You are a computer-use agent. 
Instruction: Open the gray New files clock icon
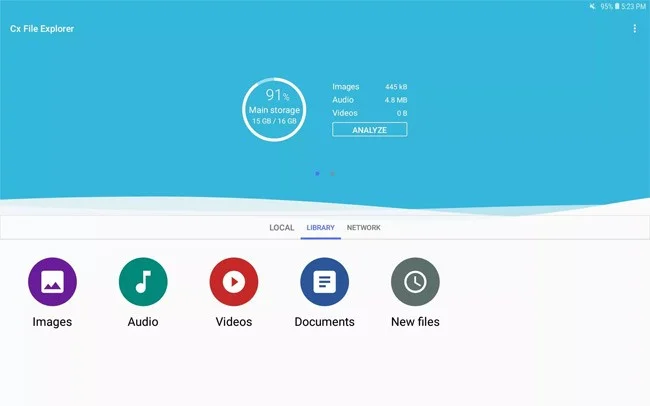coord(415,282)
